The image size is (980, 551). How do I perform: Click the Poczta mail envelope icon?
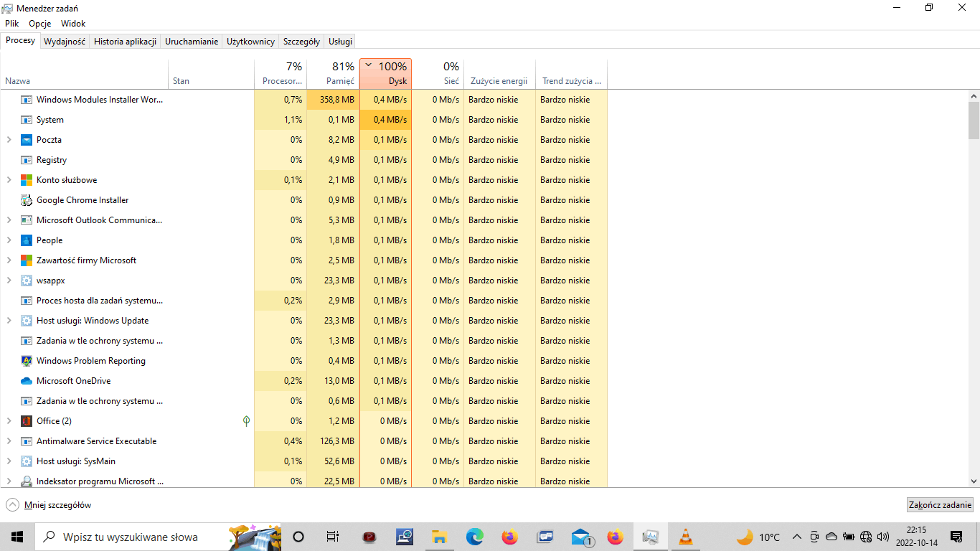[x=27, y=140]
